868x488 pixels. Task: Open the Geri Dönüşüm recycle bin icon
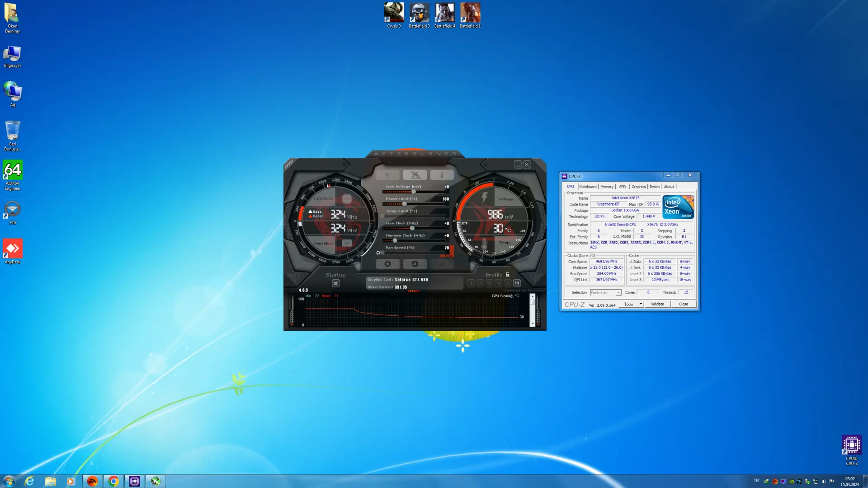click(x=12, y=136)
